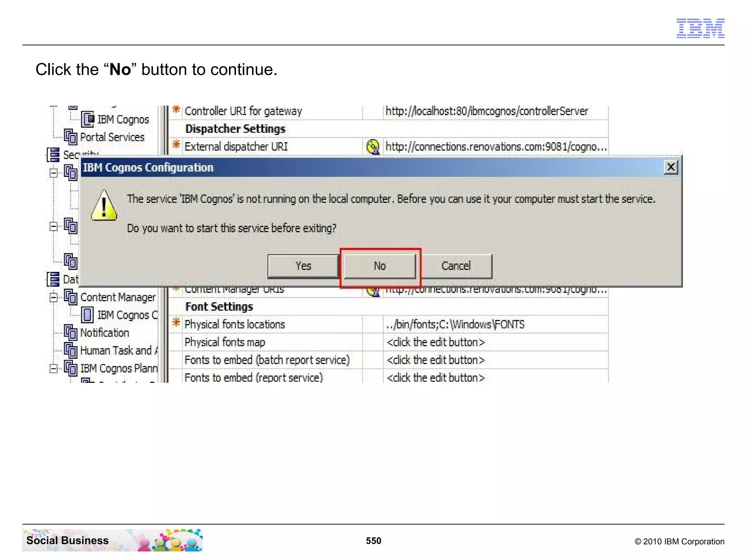Click the asterisk beside Physical fonts locations
Viewport: 747px width, 560px height.
pos(176,322)
